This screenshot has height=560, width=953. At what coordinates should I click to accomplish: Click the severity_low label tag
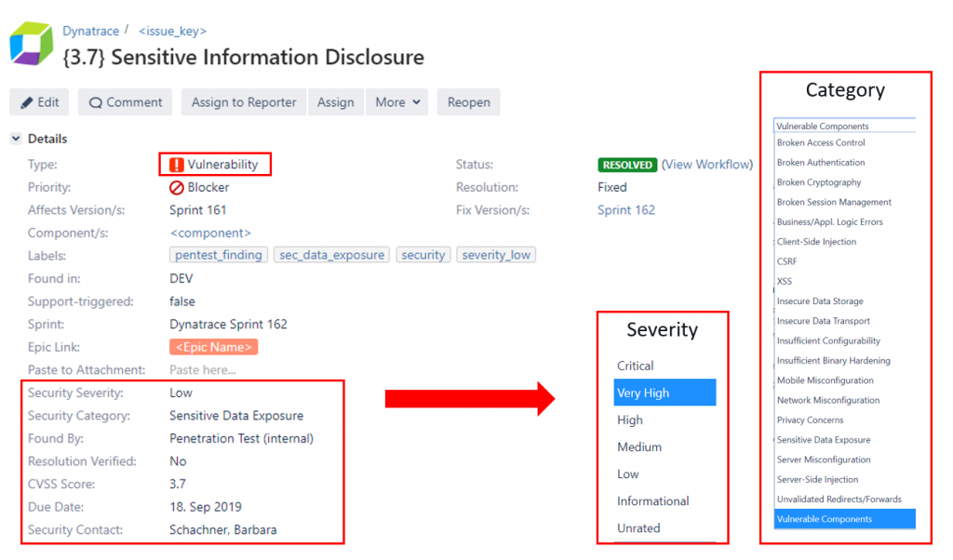click(496, 255)
